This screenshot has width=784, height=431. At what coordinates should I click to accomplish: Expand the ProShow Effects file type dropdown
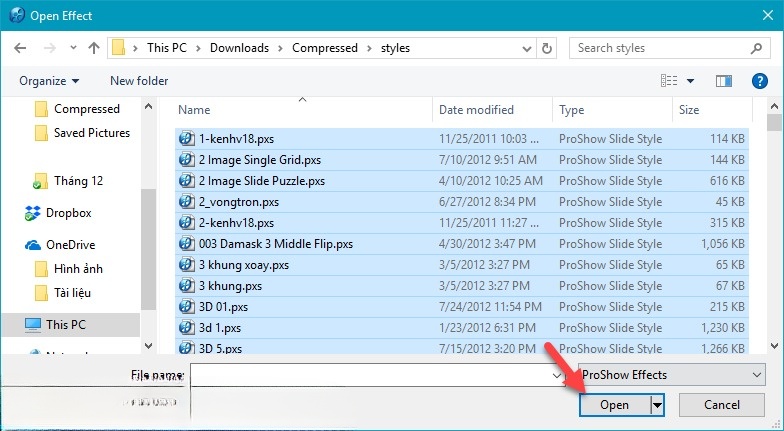coord(754,375)
